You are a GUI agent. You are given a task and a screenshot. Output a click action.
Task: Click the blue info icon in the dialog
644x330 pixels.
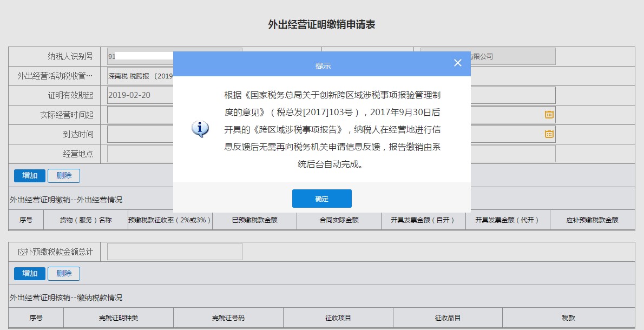[x=200, y=129]
